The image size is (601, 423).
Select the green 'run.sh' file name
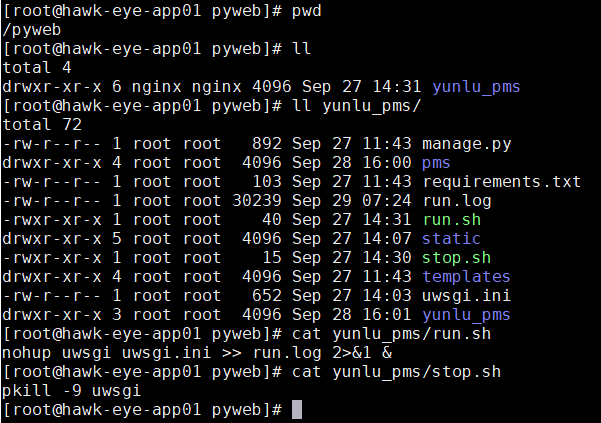tap(452, 220)
